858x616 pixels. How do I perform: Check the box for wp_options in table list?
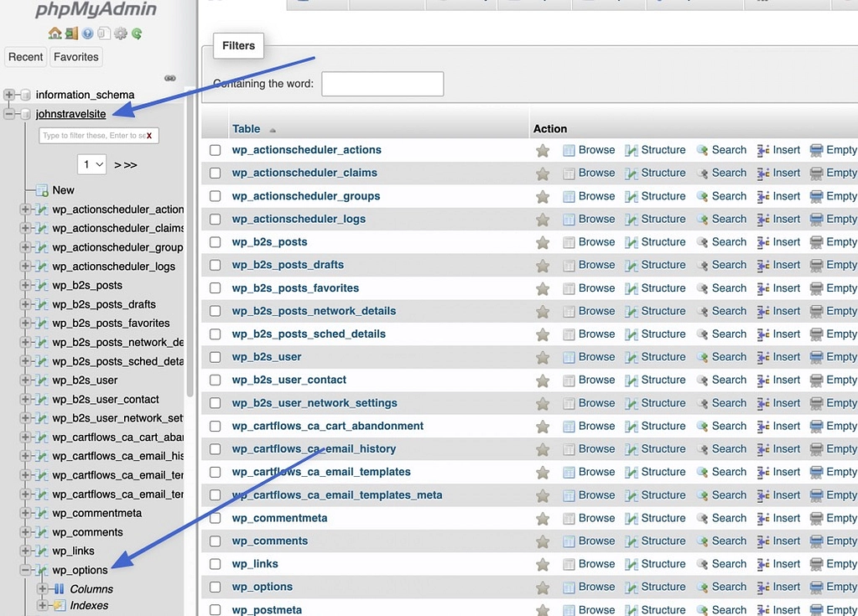pyautogui.click(x=215, y=587)
